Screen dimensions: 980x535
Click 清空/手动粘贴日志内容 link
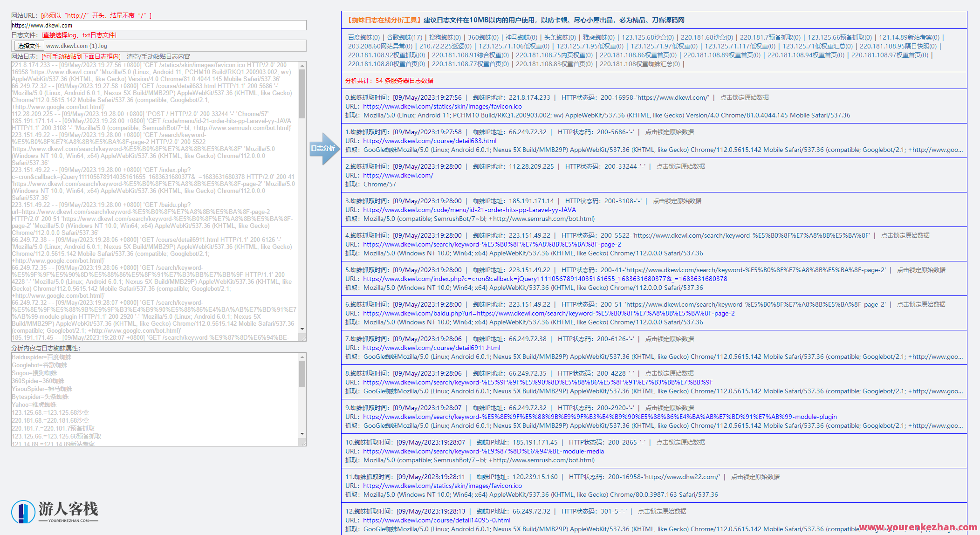(x=158, y=56)
